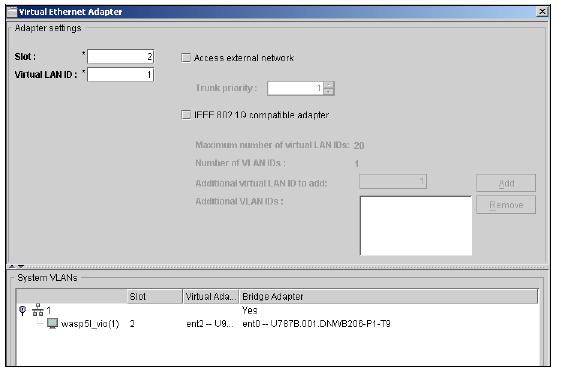Click the Add button

point(506,183)
